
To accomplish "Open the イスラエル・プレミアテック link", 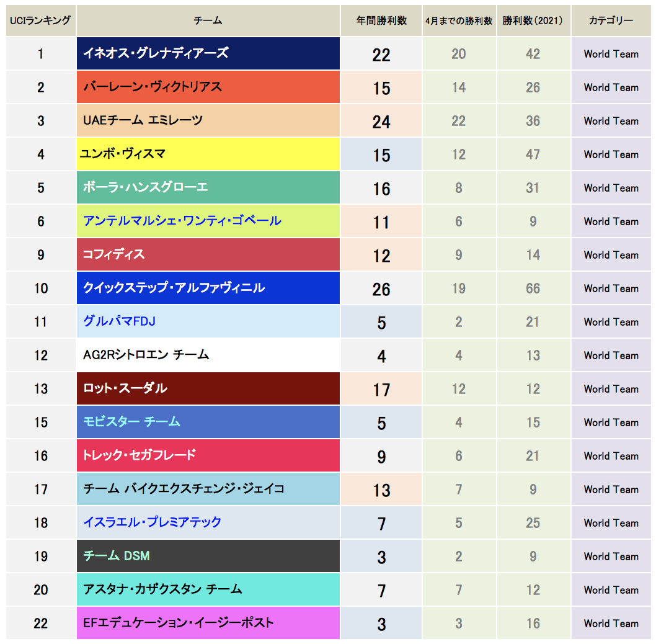I will (152, 522).
